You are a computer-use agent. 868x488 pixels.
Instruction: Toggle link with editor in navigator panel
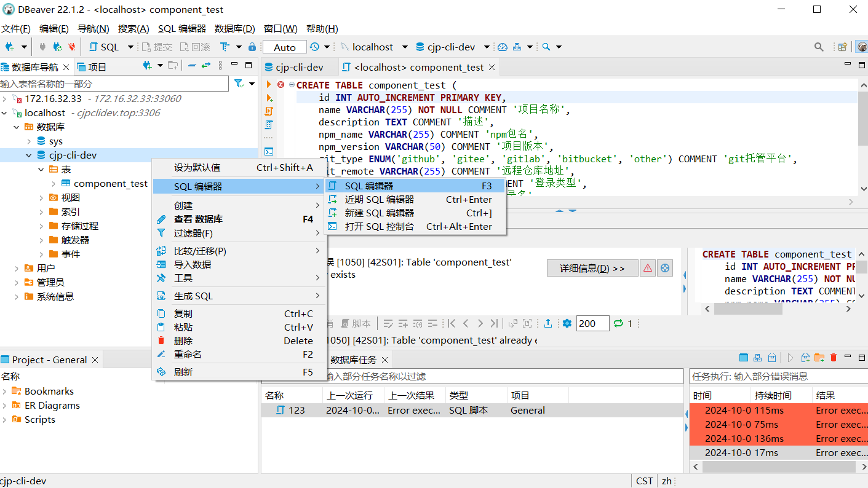(x=206, y=65)
